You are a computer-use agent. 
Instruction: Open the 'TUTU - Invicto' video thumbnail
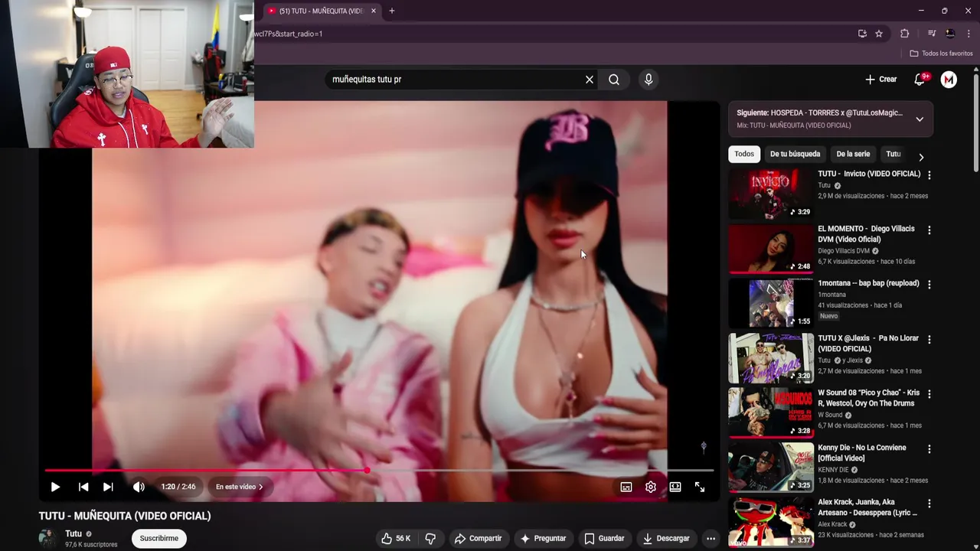(x=771, y=194)
